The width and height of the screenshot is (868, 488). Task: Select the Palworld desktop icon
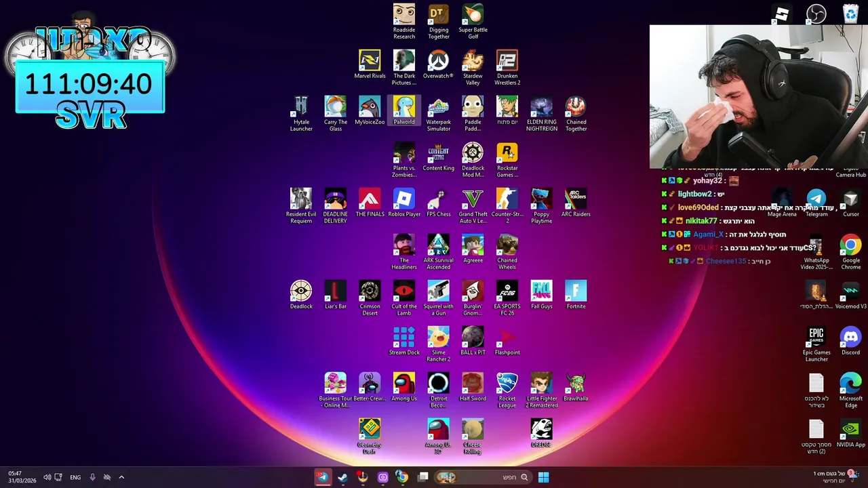click(x=404, y=110)
